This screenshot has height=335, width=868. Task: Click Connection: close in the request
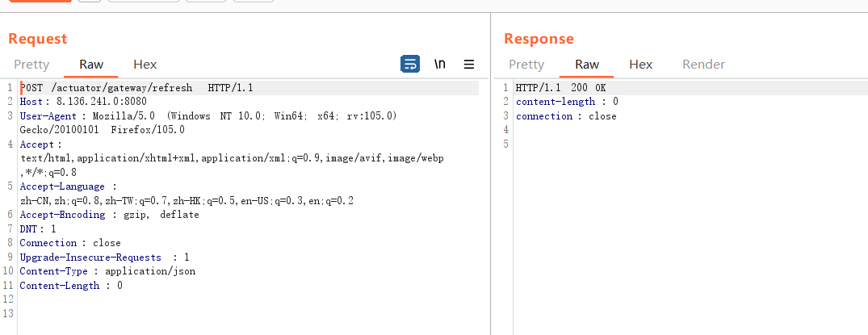click(69, 243)
